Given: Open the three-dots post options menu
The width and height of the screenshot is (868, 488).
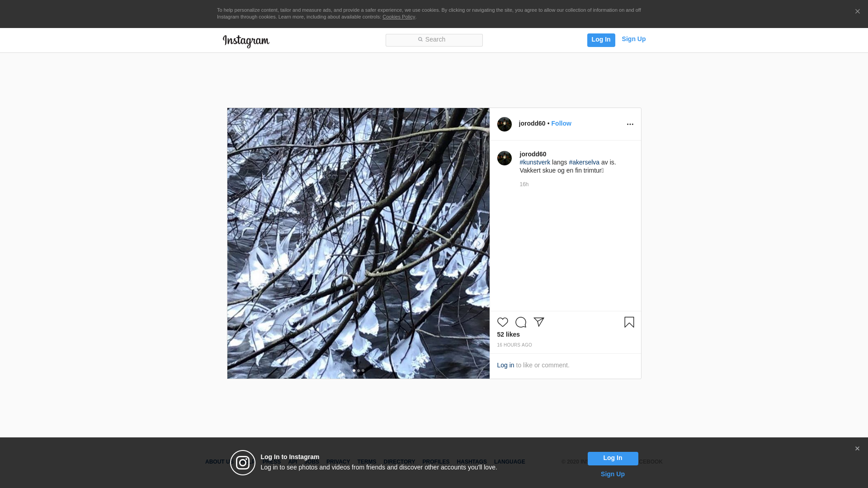Looking at the screenshot, I should (630, 124).
